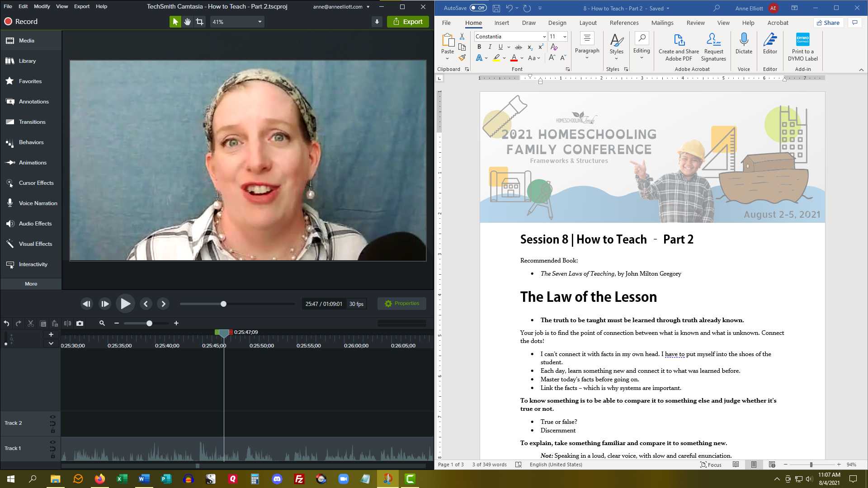
Task: Cut selection with timeline scissors icon
Action: click(x=31, y=324)
